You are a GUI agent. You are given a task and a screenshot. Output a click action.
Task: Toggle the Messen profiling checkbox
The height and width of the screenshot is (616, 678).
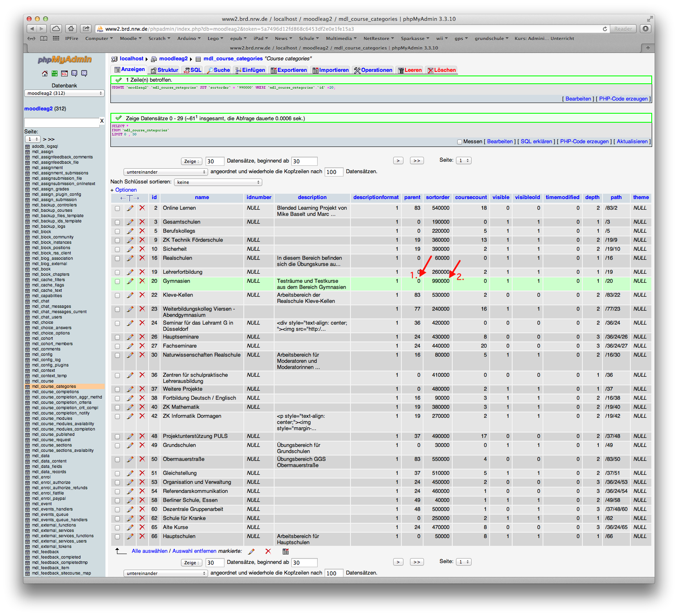[460, 142]
